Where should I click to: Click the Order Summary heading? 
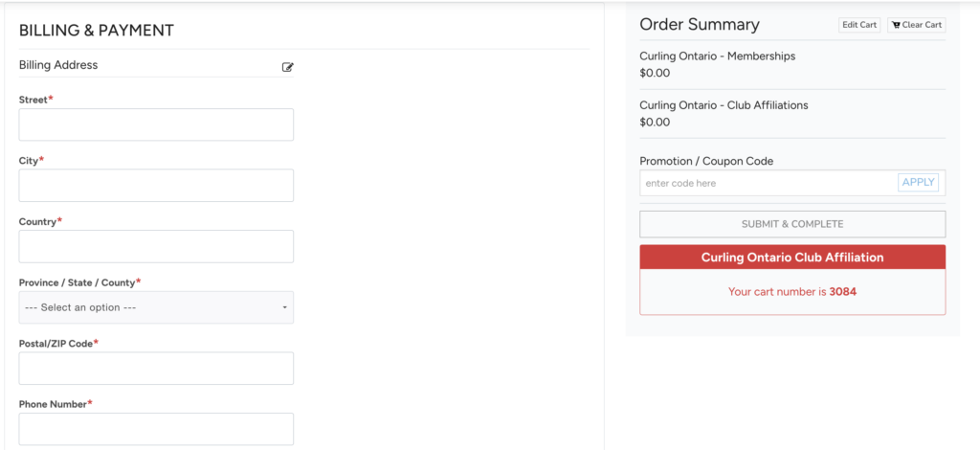(x=700, y=24)
